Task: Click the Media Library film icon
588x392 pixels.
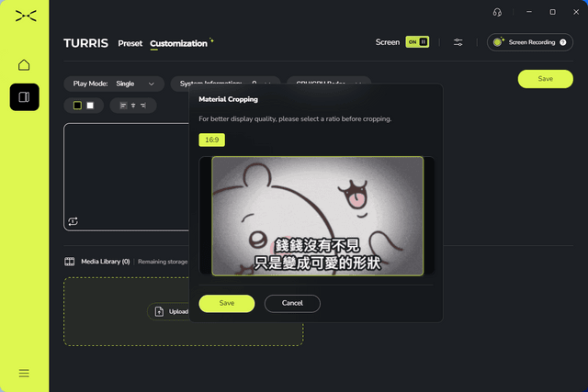Action: tap(70, 262)
